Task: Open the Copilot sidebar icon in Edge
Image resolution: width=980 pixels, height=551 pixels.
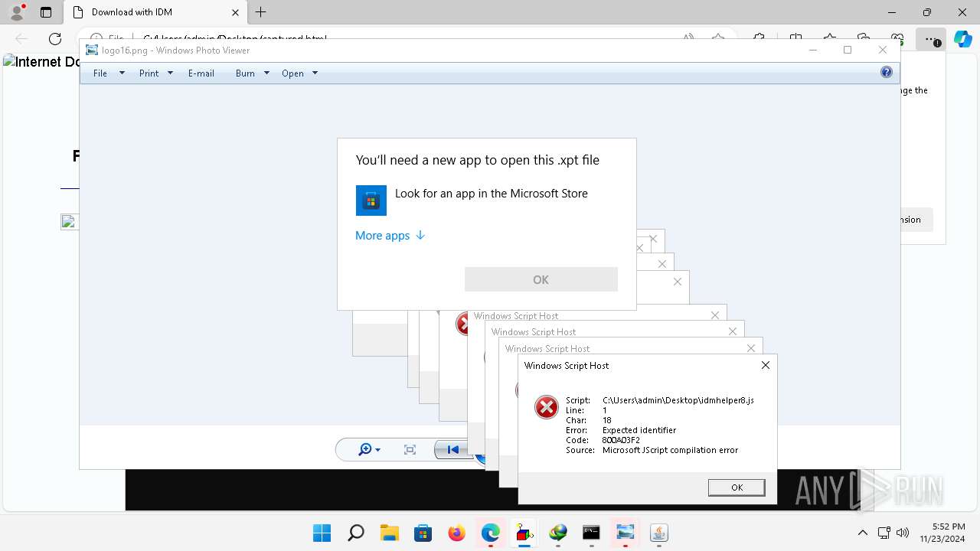Action: click(962, 39)
